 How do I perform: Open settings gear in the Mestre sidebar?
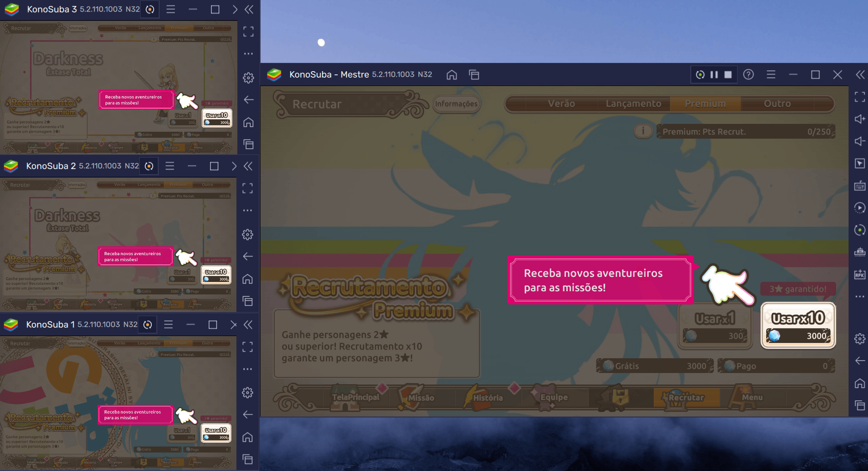[x=860, y=339]
